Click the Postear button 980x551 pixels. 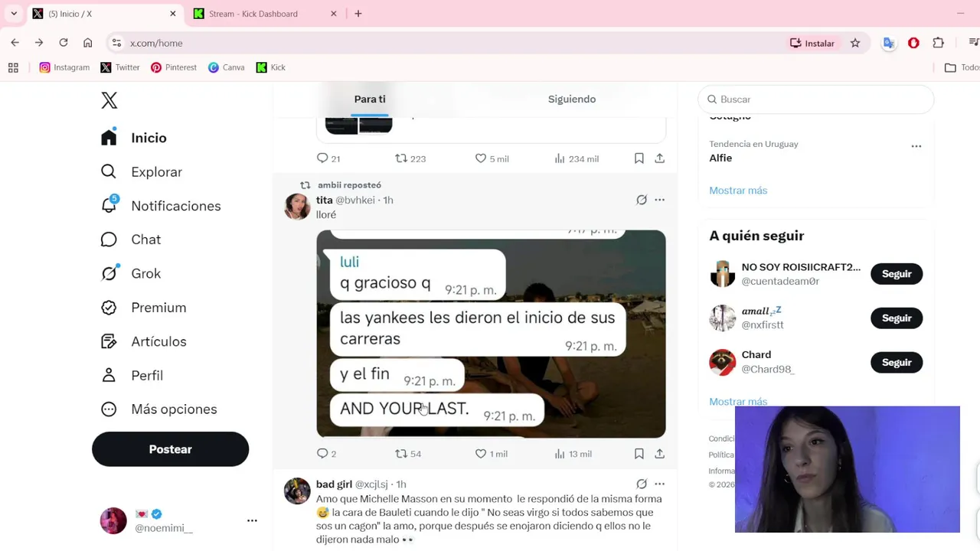tap(170, 449)
